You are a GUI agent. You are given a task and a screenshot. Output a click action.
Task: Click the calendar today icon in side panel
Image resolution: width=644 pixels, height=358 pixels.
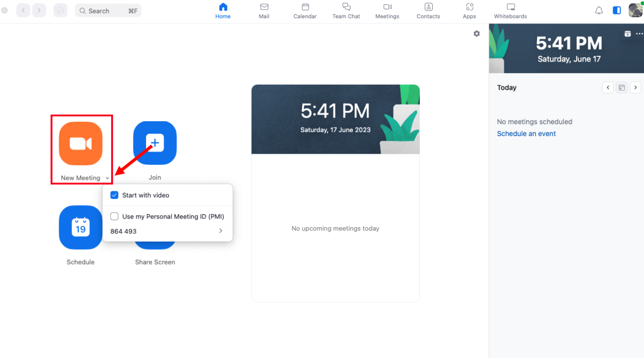[x=622, y=87]
